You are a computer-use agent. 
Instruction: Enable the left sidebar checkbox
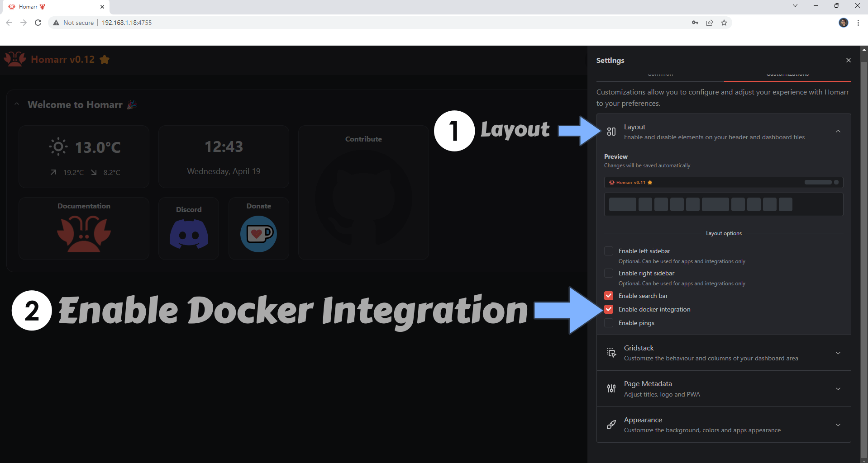[x=609, y=251]
